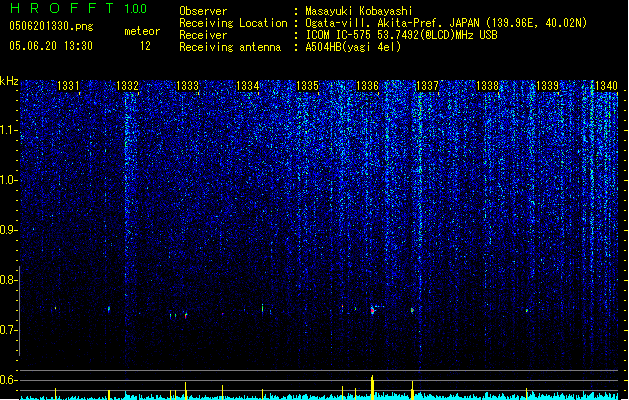Viewport: 629px width, 400px height.
Task: Click the date stamp 05.06.20 13:30
Action: [51, 46]
